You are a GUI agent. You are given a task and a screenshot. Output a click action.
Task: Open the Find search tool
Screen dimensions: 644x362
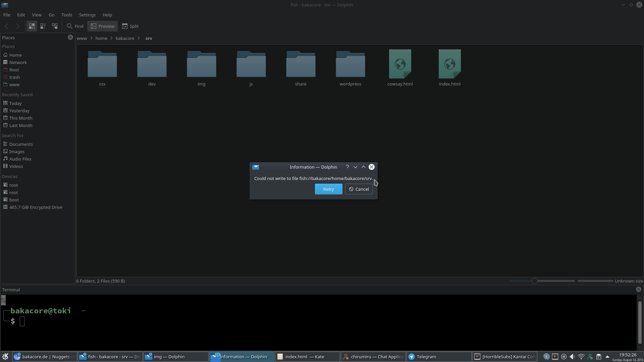click(x=75, y=26)
